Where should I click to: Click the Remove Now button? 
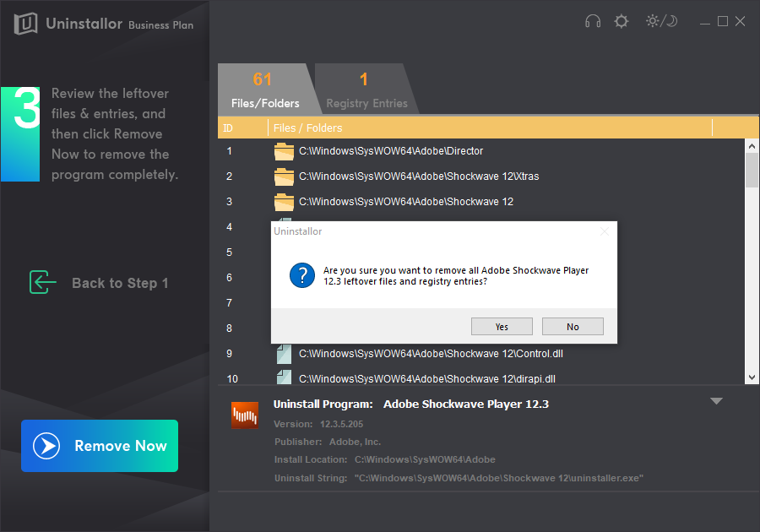click(x=100, y=446)
